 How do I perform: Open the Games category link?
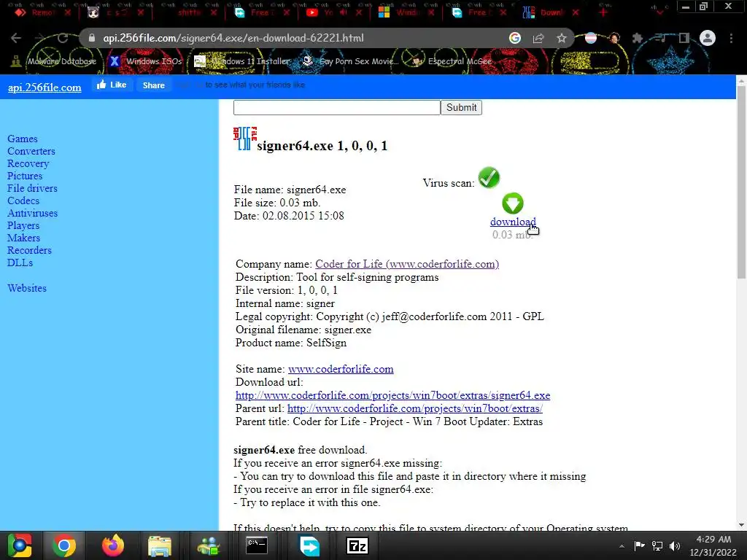pos(23,139)
